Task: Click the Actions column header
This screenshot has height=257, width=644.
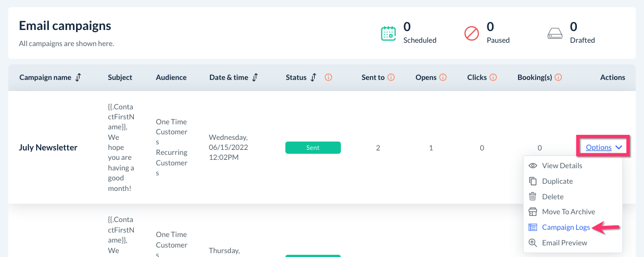Action: pyautogui.click(x=612, y=77)
